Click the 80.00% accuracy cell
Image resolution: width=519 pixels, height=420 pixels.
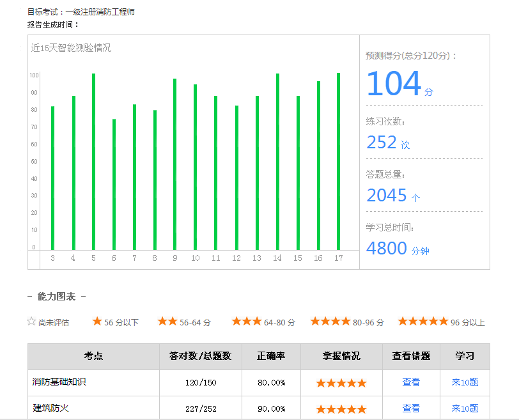click(272, 383)
